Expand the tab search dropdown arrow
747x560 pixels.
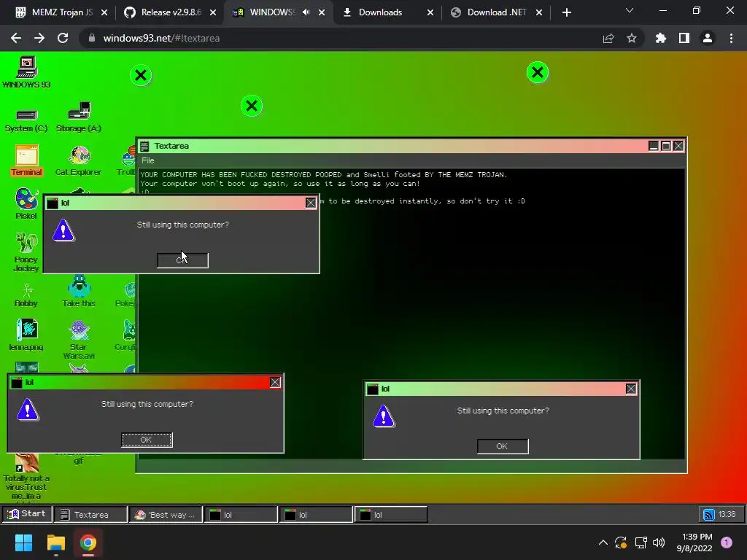click(x=630, y=10)
